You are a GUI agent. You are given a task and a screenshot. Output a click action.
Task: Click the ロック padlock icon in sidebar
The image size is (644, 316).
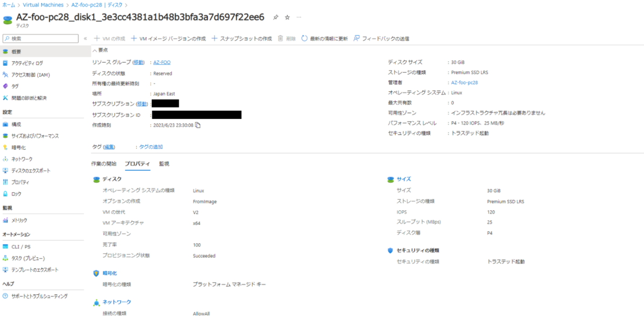[x=5, y=194]
